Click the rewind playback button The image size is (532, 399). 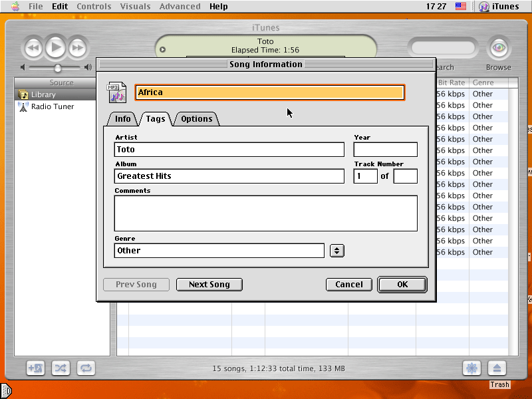(33, 48)
